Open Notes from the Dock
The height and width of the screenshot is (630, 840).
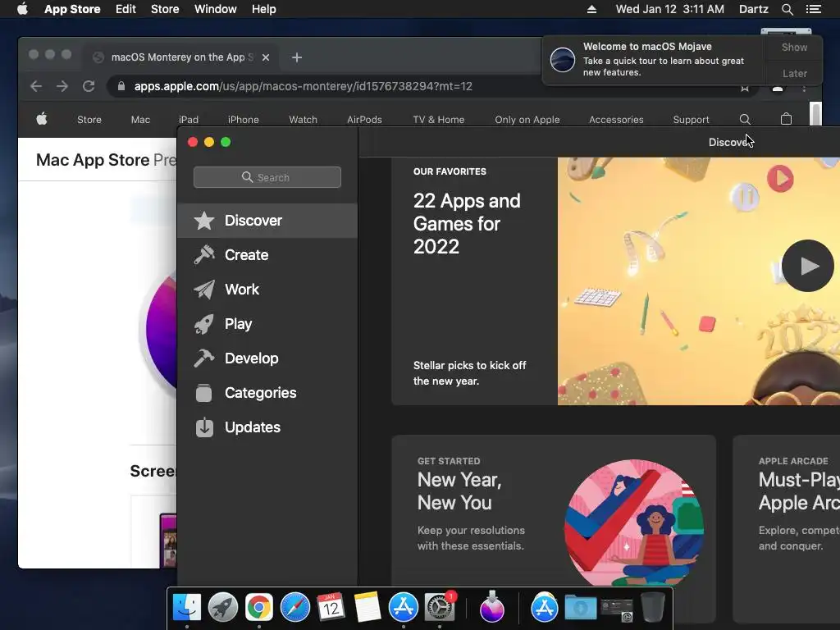(367, 607)
